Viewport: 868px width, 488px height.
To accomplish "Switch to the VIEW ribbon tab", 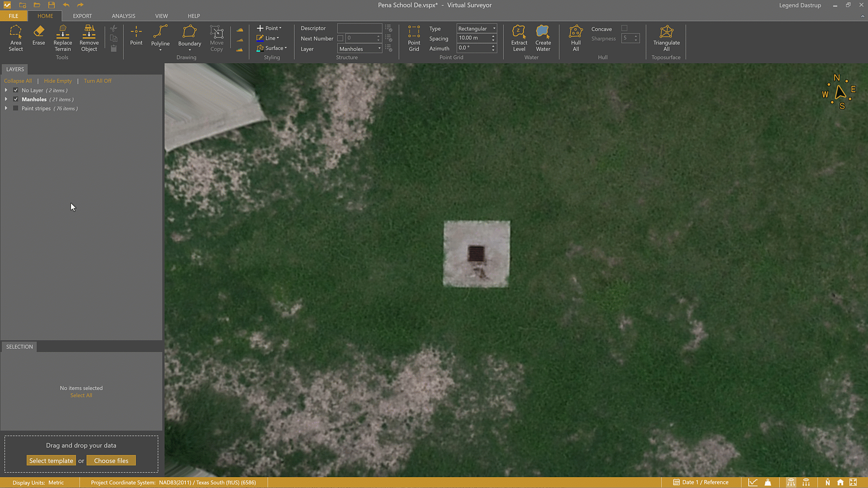I will point(161,16).
